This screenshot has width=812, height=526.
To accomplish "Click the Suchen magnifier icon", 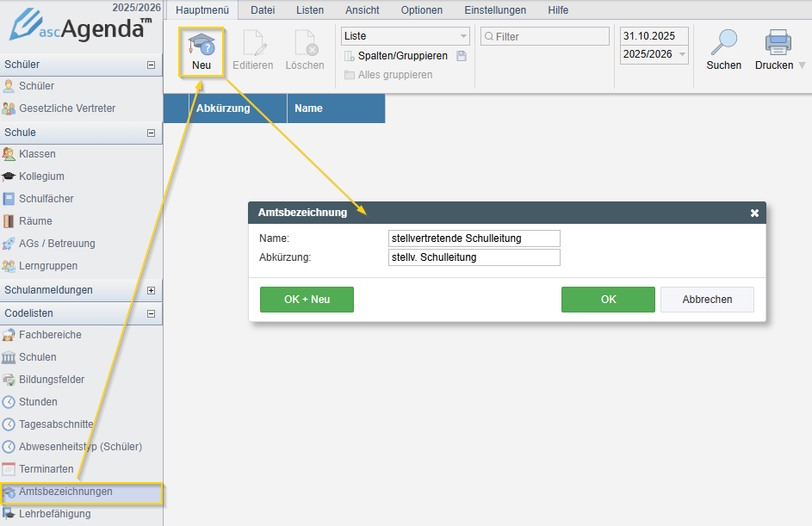I will [723, 43].
